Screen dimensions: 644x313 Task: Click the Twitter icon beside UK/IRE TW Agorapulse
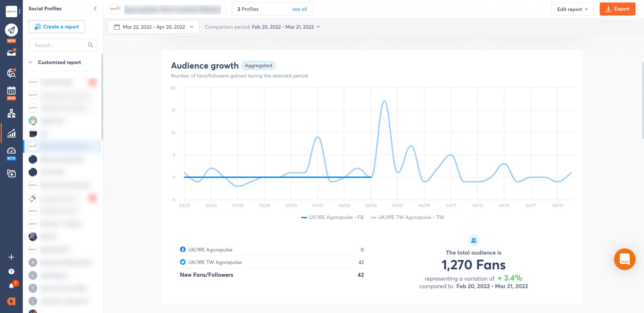coord(183,262)
